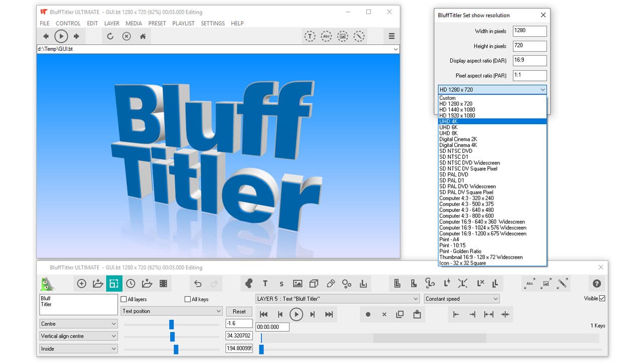Open the PLAYLIST menu

pos(184,23)
